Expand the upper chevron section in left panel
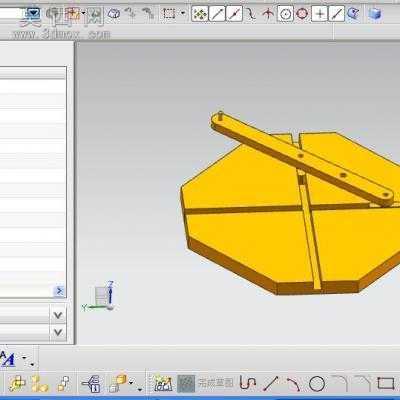The width and height of the screenshot is (400, 400). pos(58,315)
